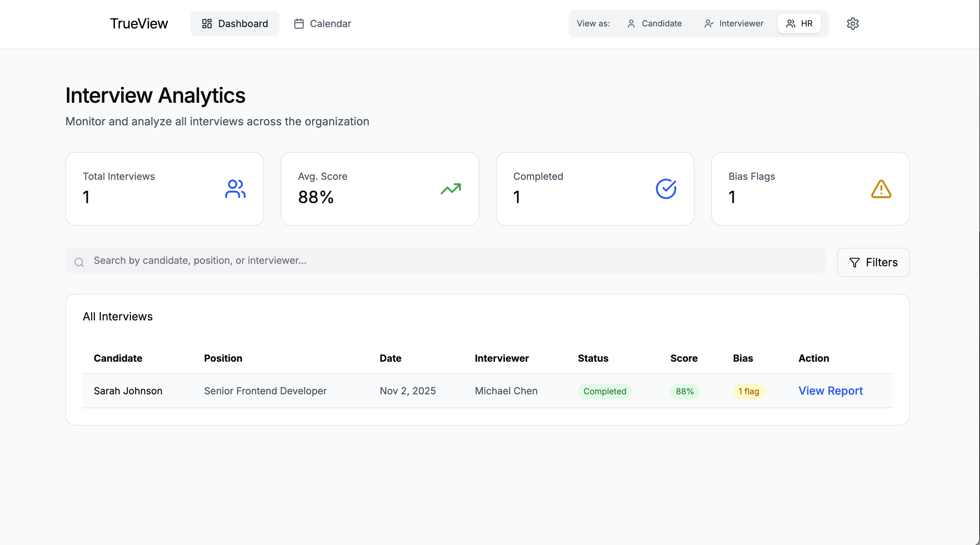The width and height of the screenshot is (980, 545).
Task: Click the Dashboard grid icon
Action: coord(207,24)
